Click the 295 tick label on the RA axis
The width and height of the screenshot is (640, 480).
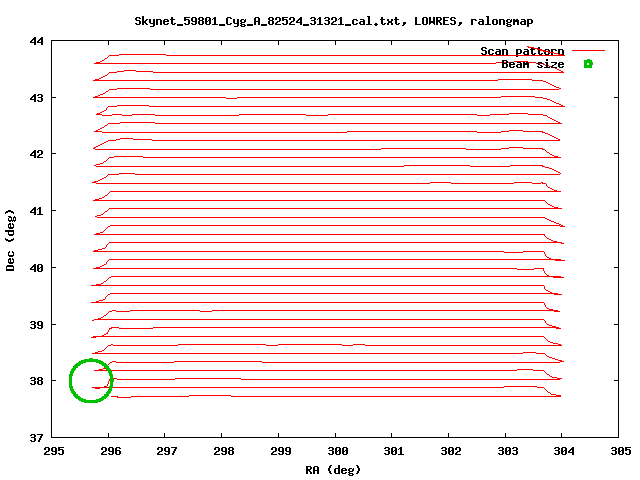(x=54, y=451)
